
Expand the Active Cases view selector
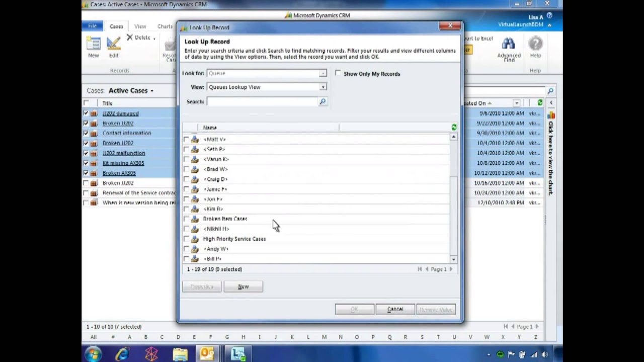(x=151, y=91)
